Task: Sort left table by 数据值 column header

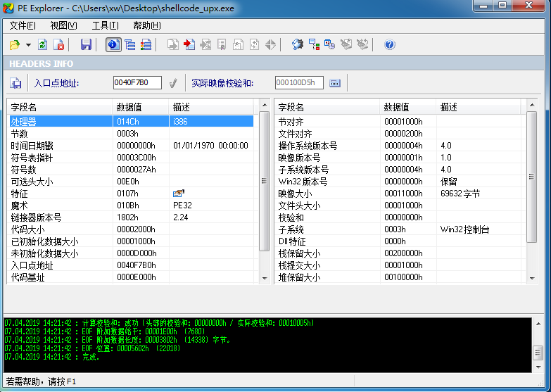Action: [x=141, y=107]
